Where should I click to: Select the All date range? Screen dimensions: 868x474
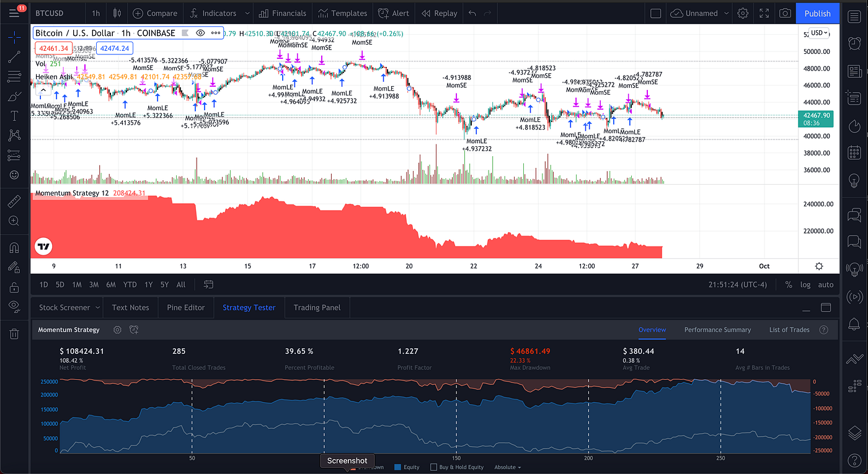[180, 284]
